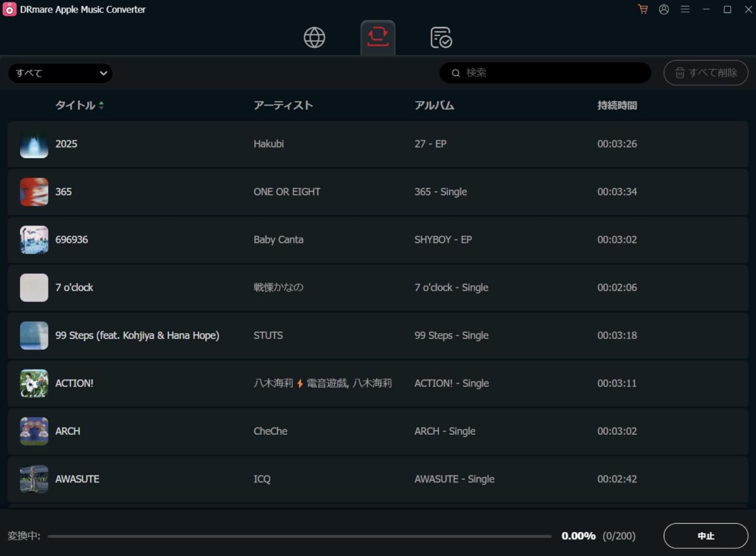Click the 持続時間 column header
Screen dimensions: 756x556
coord(617,105)
